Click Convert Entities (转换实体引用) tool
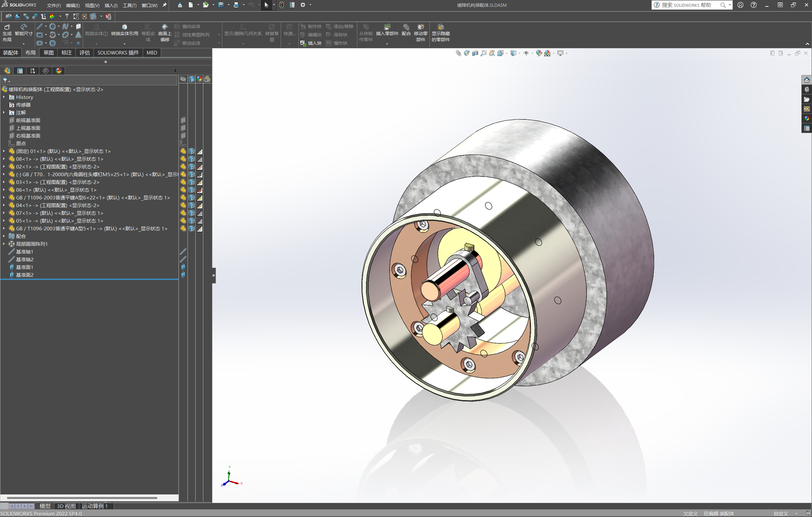This screenshot has width=812, height=517. coord(124,30)
